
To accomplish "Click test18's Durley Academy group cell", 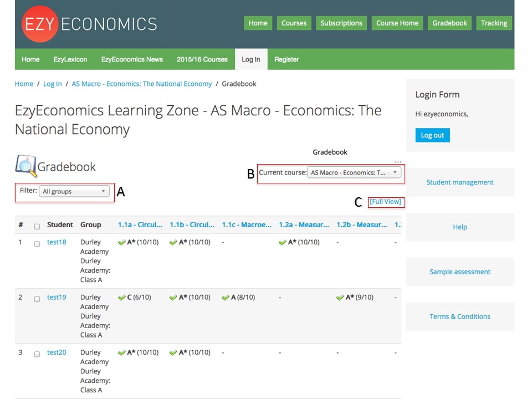I will coord(95,261).
